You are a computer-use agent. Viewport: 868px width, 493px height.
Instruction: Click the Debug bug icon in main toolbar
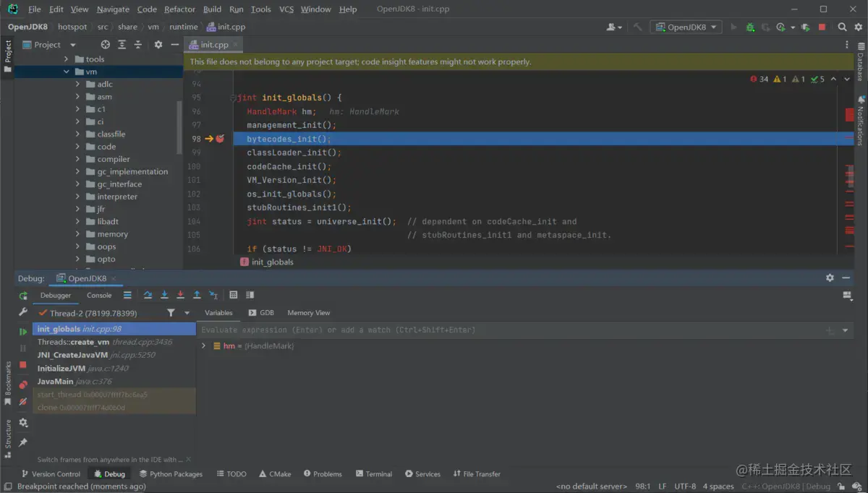click(750, 27)
